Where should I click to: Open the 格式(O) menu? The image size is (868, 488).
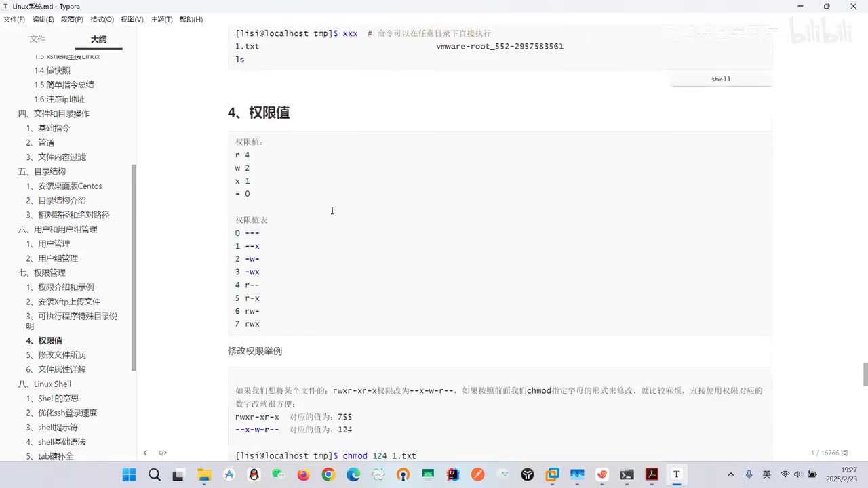[x=102, y=19]
